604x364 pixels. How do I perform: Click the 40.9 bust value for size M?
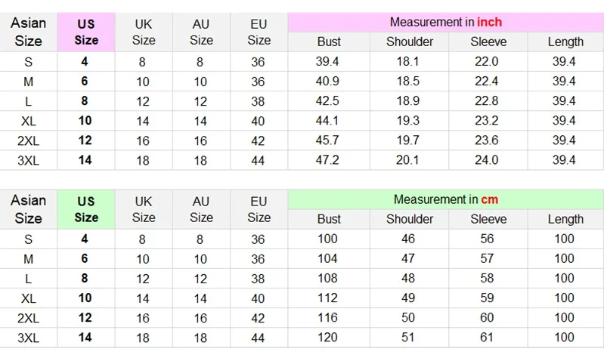coord(329,82)
